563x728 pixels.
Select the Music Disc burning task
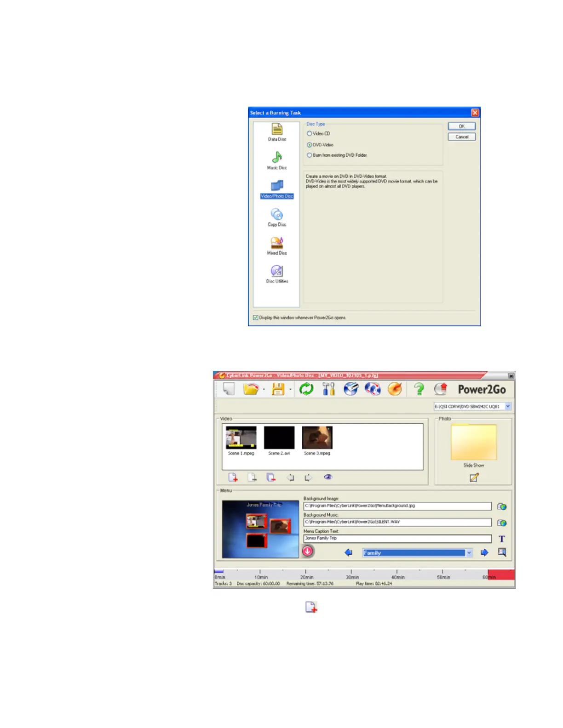tap(277, 161)
